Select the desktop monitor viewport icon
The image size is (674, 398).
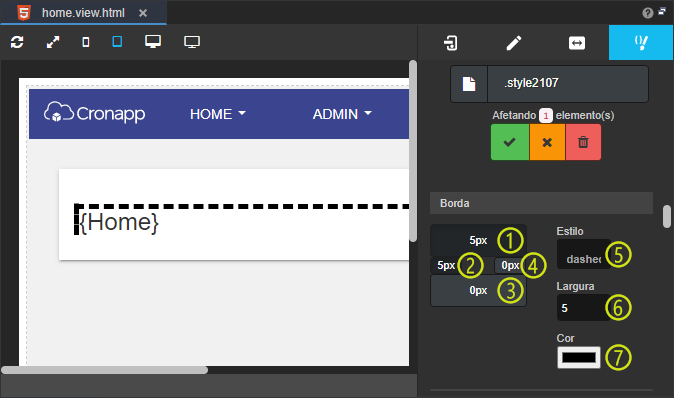(x=153, y=42)
